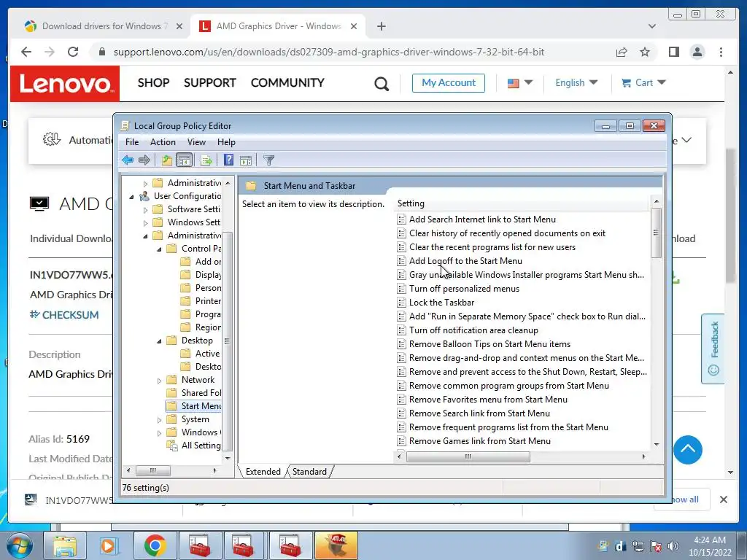
Task: Open Help via blue question mark icon
Action: point(228,160)
